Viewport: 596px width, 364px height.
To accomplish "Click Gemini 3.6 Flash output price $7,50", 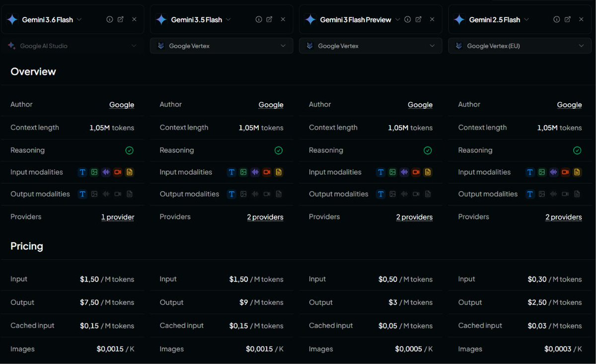I will pyautogui.click(x=89, y=302).
